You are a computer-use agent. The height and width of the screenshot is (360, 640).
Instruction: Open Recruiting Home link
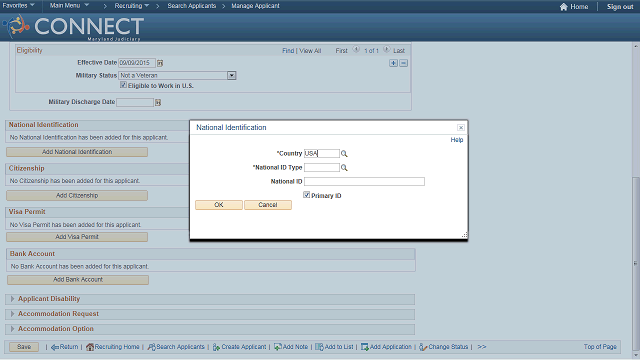(113, 347)
